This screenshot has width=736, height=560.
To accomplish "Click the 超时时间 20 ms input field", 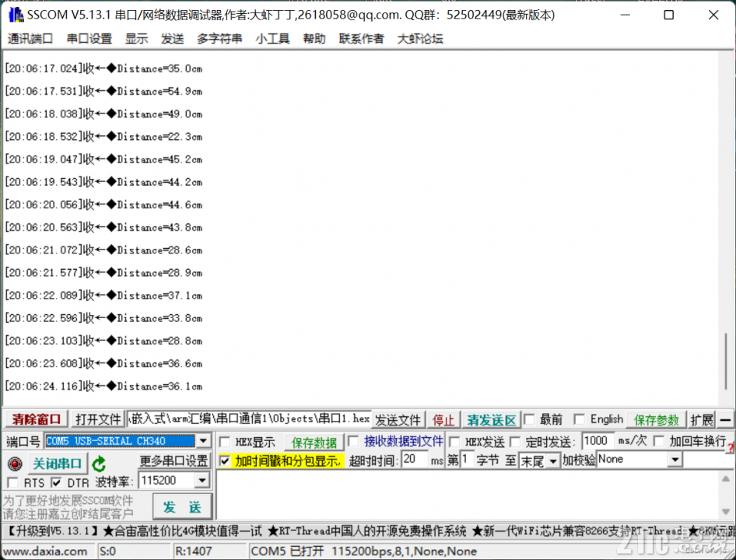I will pos(415,459).
